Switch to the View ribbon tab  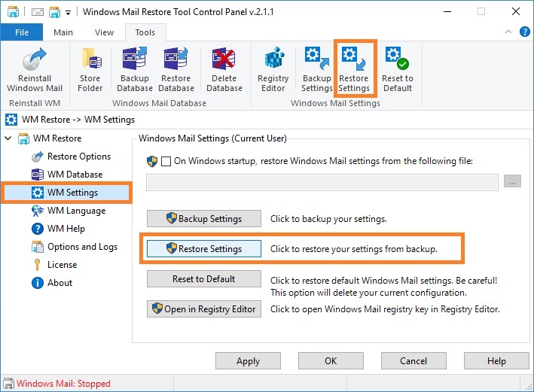pos(104,32)
